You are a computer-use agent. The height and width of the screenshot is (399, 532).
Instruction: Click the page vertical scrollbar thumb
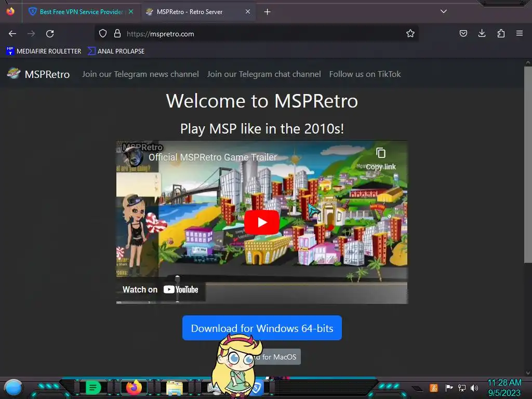[528, 165]
